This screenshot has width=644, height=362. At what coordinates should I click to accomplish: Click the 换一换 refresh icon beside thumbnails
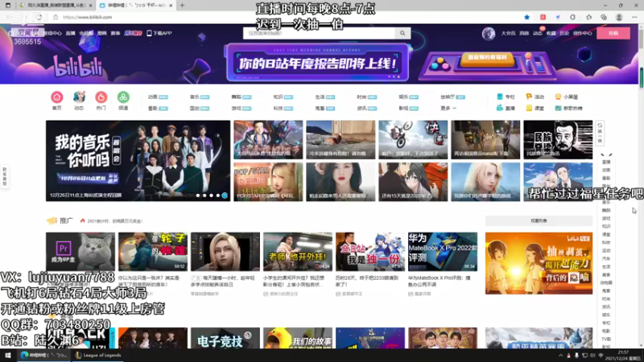600,133
